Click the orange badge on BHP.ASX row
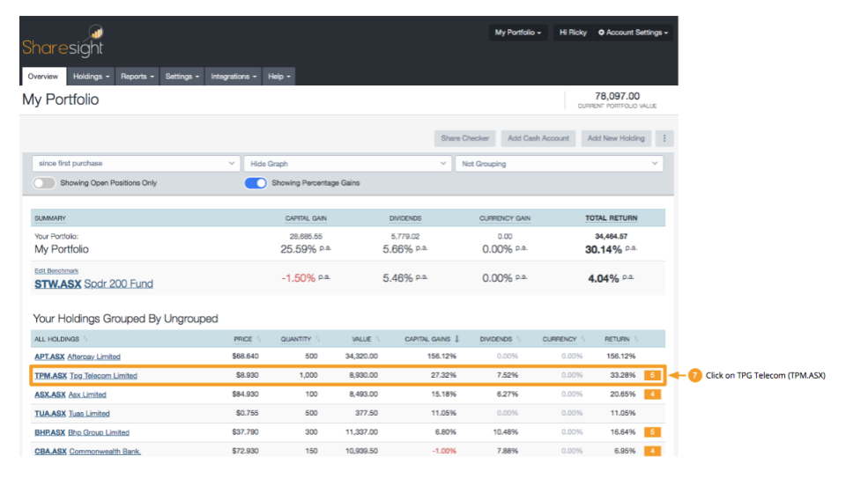The height and width of the screenshot is (486, 868). tap(652, 431)
